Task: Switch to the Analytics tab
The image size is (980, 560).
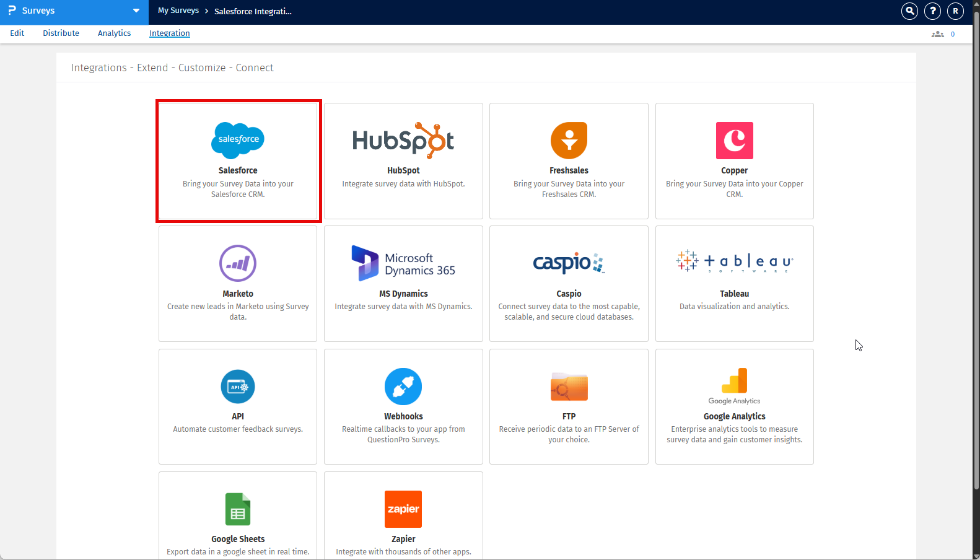Action: [114, 33]
